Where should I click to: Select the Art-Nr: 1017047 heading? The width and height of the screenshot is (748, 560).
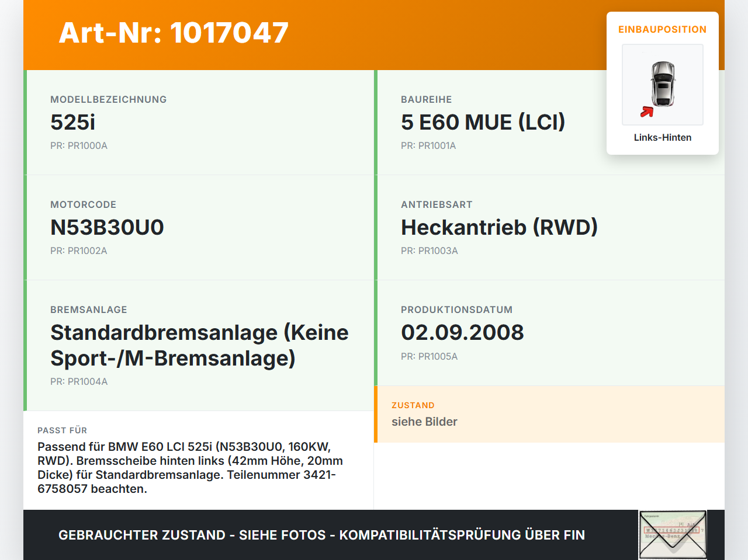click(x=174, y=33)
